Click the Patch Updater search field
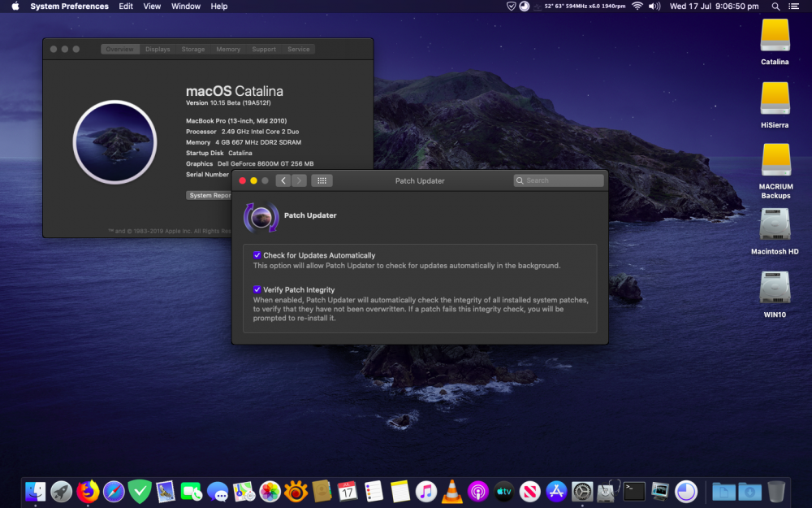Screen dimensions: 812x508 [559, 180]
